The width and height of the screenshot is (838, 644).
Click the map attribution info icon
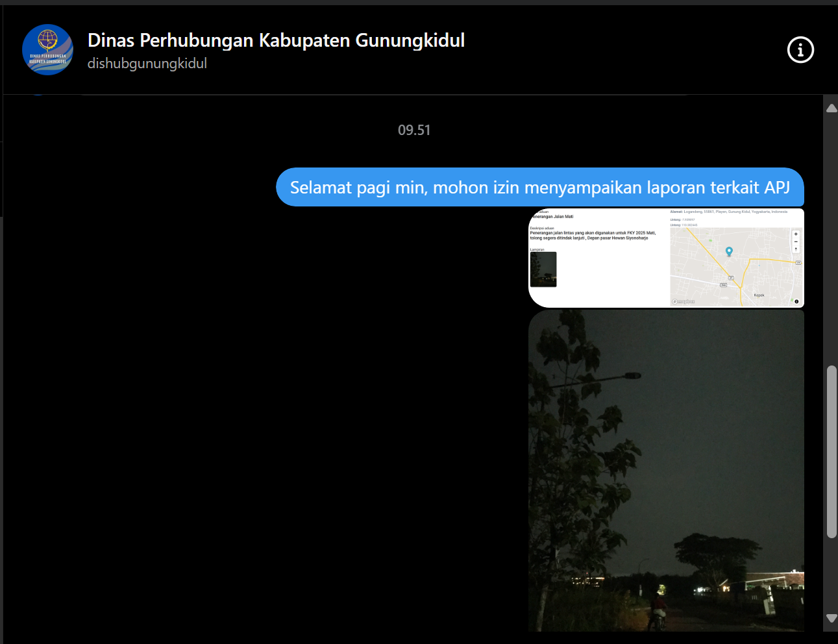(x=796, y=301)
